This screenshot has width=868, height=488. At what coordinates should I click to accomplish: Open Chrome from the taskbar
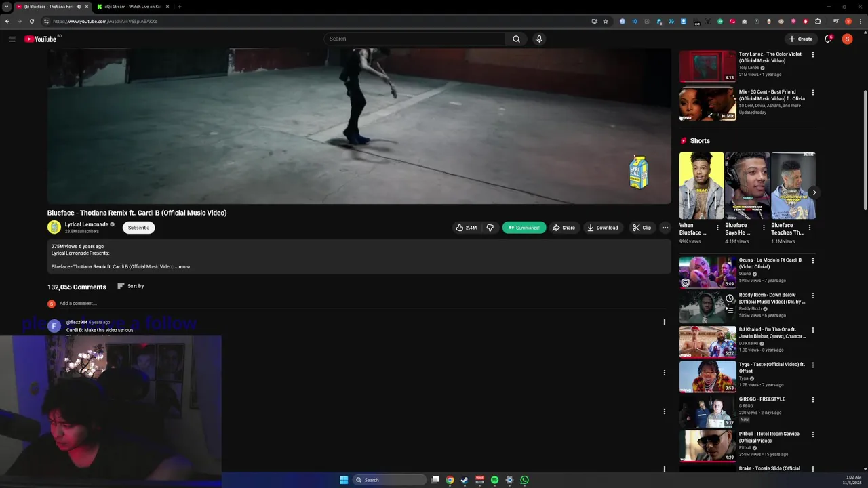(x=450, y=480)
